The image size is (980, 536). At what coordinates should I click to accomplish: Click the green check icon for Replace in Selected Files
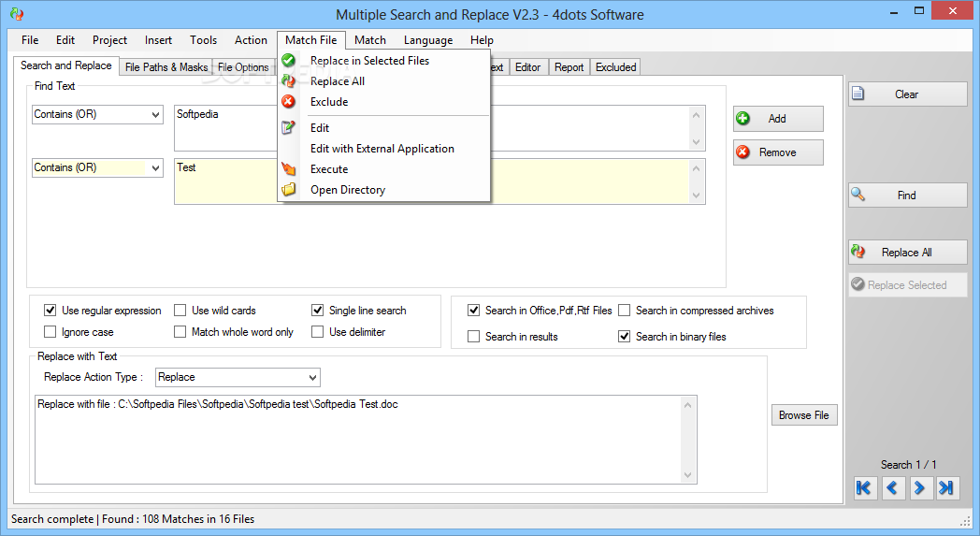(288, 61)
